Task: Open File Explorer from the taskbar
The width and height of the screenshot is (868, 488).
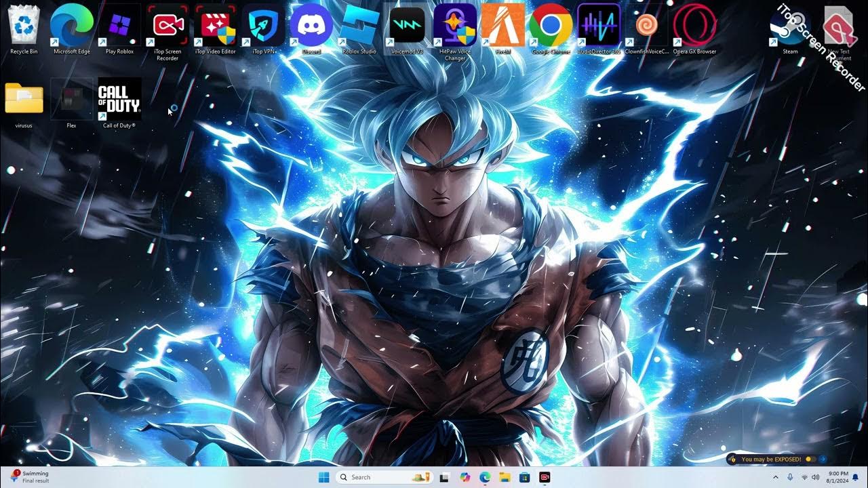Action: point(505,477)
